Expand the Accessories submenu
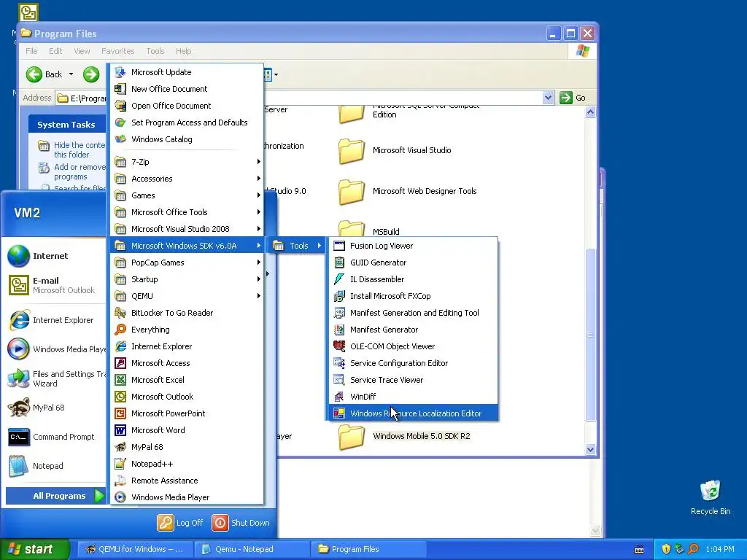The height and width of the screenshot is (560, 747). click(187, 179)
